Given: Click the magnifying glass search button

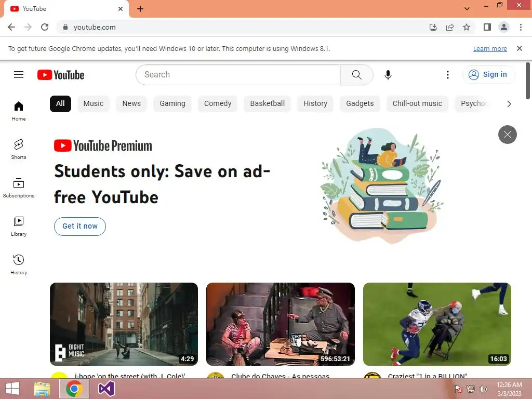Looking at the screenshot, I should pyautogui.click(x=356, y=75).
